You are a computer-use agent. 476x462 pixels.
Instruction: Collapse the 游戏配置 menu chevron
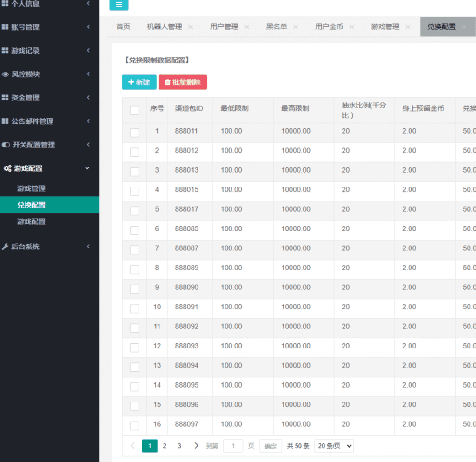(87, 168)
